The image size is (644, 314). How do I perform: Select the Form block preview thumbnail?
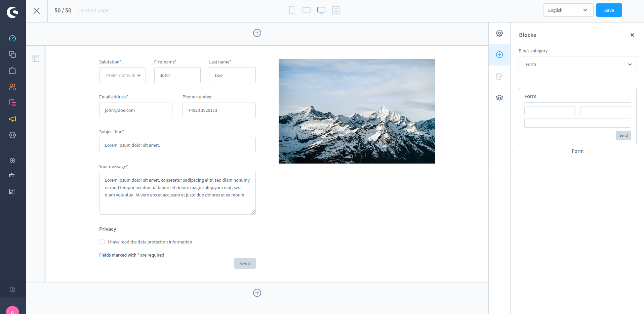[x=577, y=116]
